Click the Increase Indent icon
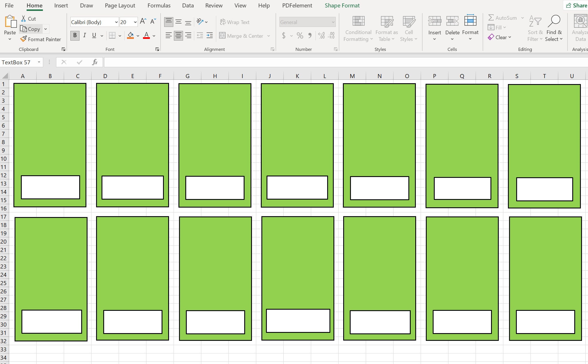588x364 pixels. (x=210, y=35)
